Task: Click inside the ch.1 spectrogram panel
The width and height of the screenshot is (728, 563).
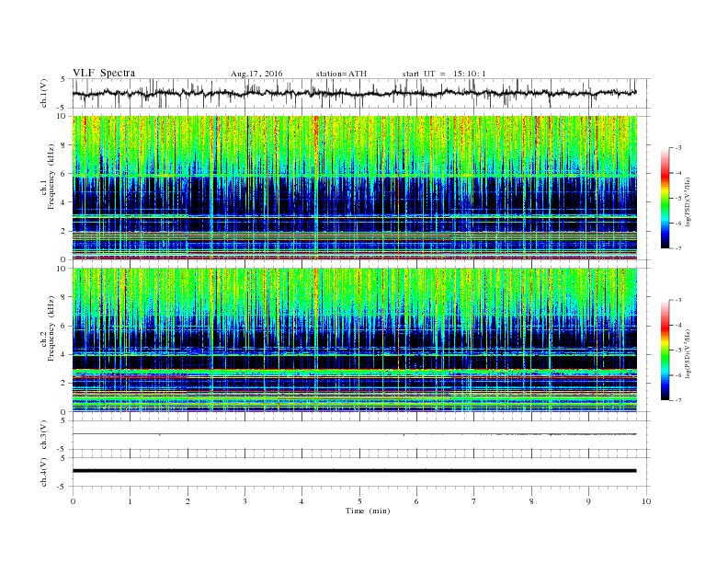Action: [354, 188]
